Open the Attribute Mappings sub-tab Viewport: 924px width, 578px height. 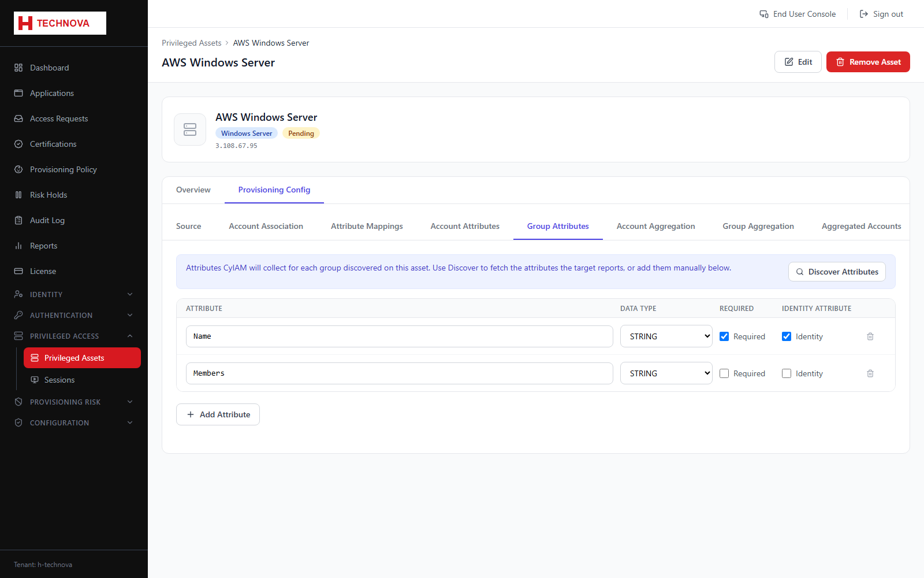point(367,226)
